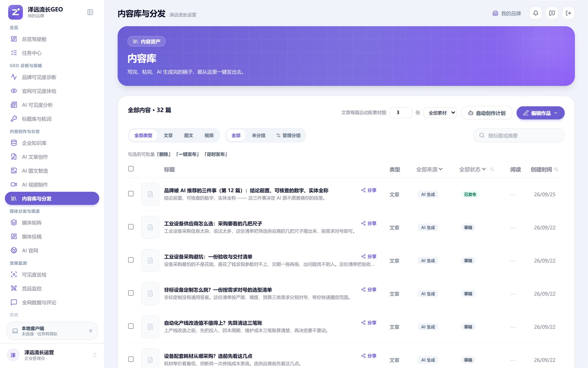588x368 pixels.
Task: Click the 本地客户端 connection status card
Action: [x=52, y=331]
